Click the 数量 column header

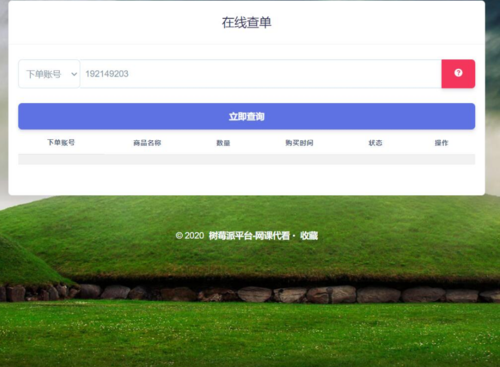[x=223, y=143]
